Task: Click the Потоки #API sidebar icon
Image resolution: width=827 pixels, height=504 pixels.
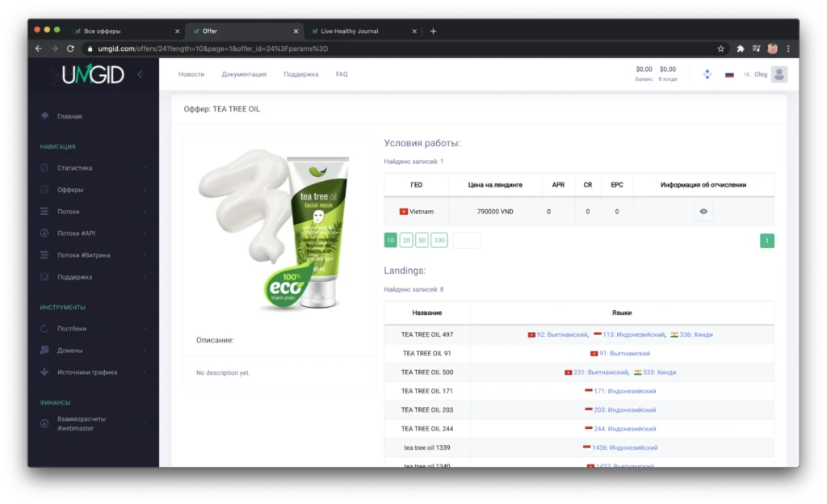Action: [x=44, y=233]
